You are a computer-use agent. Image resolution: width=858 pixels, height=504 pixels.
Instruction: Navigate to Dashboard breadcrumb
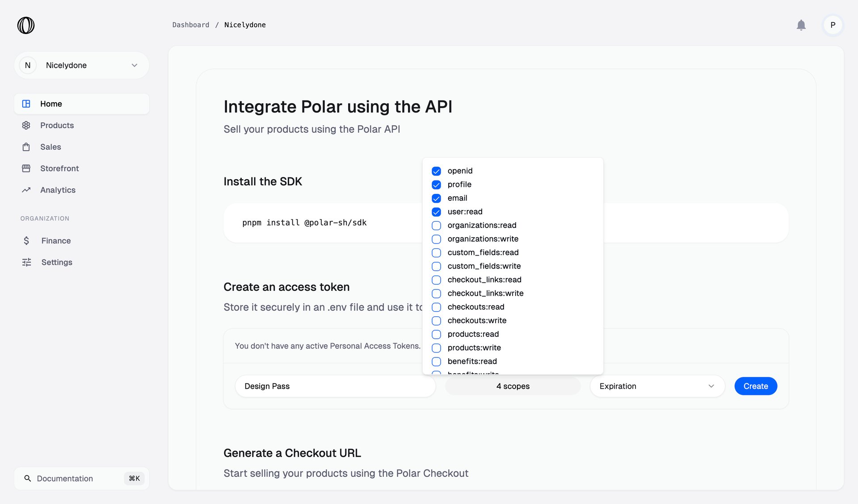tap(191, 25)
